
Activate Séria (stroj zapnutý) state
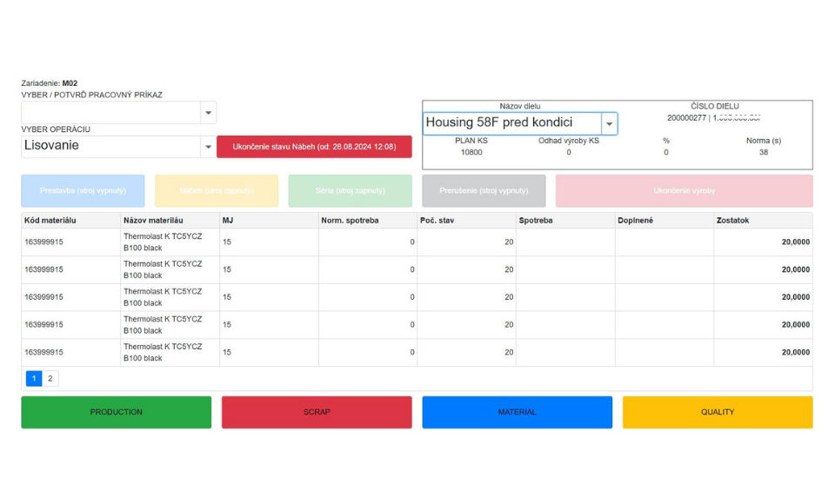click(350, 191)
